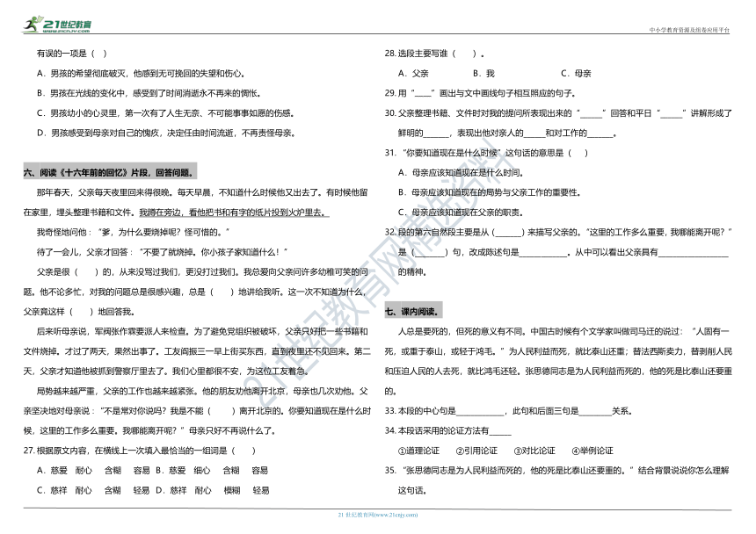Image resolution: width=756 pixels, height=534 pixels.
Task: Select choice ④举例论证
Action: [592, 451]
